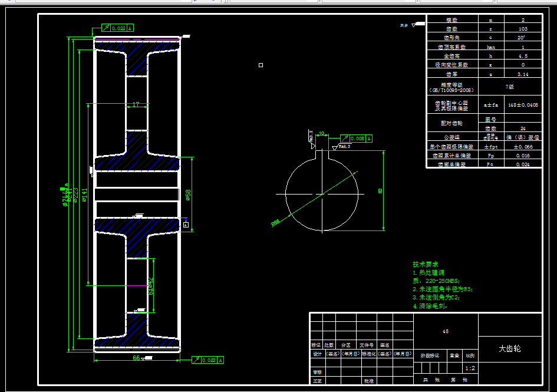Select the 公差组 label cell
The height and width of the screenshot is (392, 557).
452,137
